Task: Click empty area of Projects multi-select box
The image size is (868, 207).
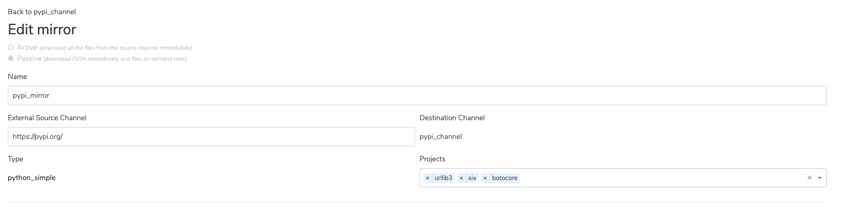Action: pyautogui.click(x=663, y=178)
